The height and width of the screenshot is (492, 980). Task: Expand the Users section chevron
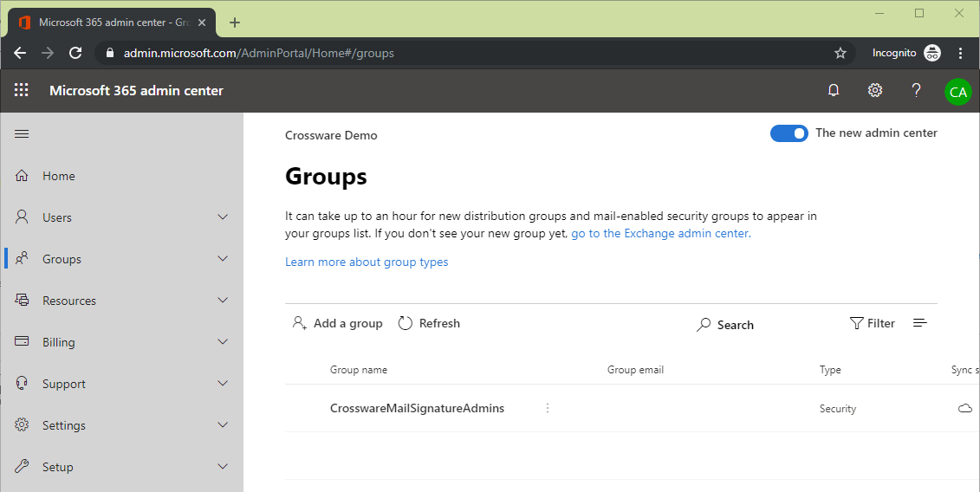coord(223,217)
